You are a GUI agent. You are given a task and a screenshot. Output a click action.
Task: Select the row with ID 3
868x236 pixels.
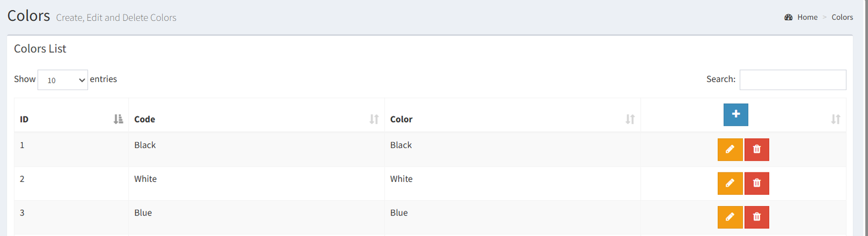pos(430,218)
